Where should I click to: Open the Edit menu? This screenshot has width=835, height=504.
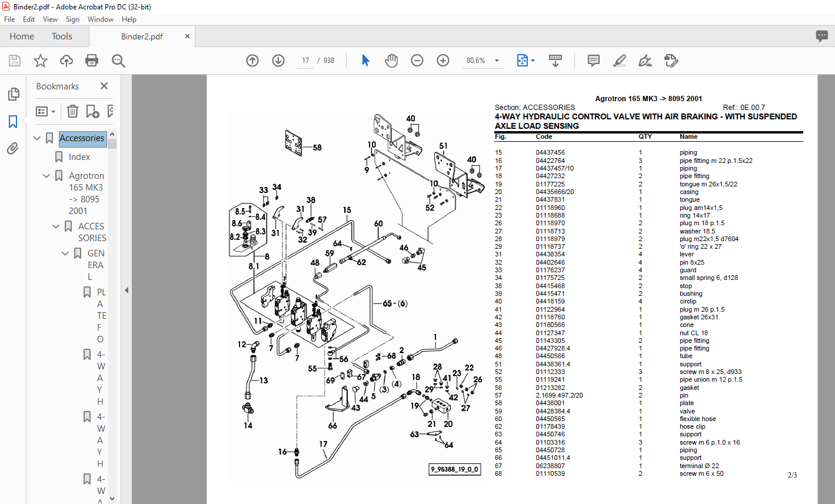click(x=29, y=19)
